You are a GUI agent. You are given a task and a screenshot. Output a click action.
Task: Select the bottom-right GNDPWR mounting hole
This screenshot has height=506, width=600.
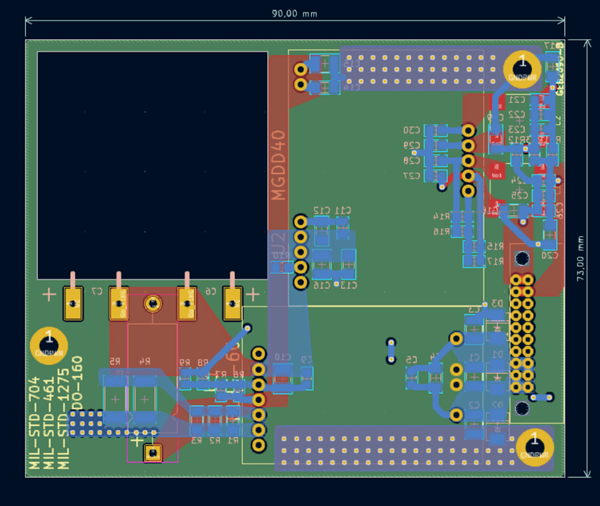click(x=536, y=443)
